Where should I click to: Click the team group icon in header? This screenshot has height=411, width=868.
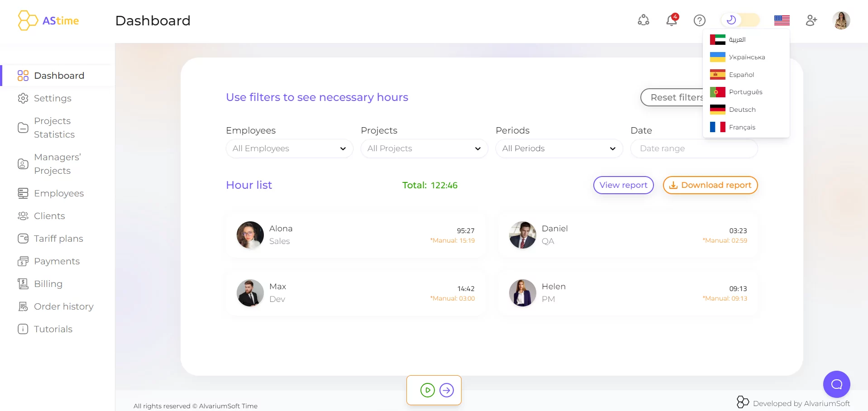[x=643, y=20]
